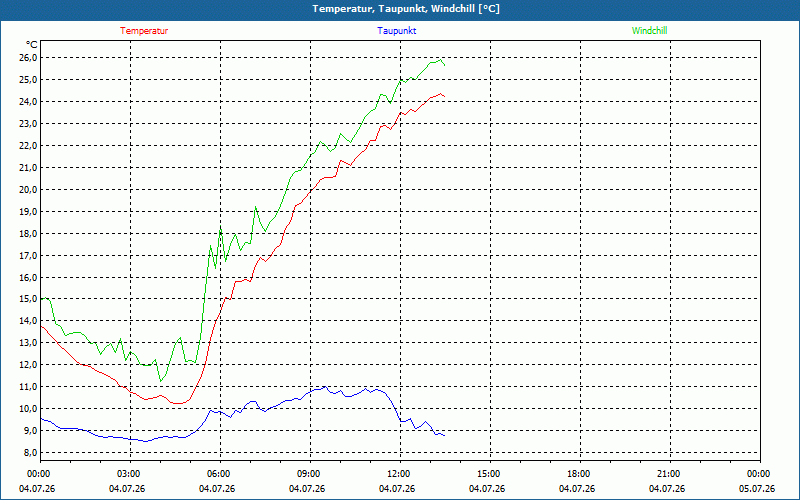Viewport: 800px width, 500px height.
Task: Click the red Temperatur legend label
Action: pyautogui.click(x=144, y=31)
